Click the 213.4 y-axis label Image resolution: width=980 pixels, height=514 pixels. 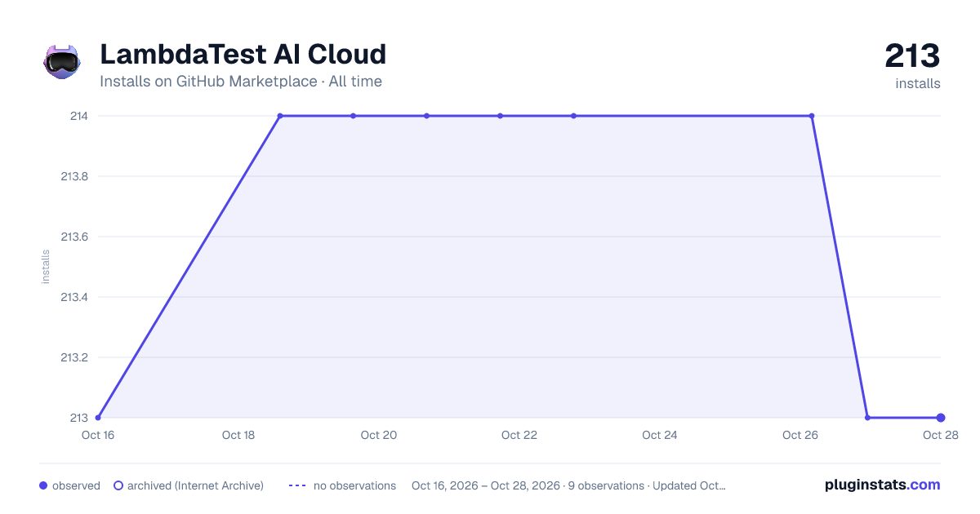tap(74, 297)
